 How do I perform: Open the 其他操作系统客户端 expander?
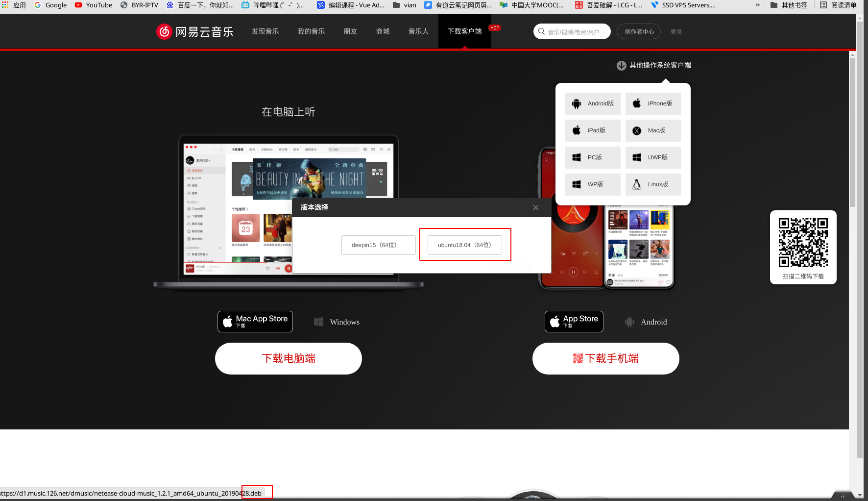click(653, 65)
